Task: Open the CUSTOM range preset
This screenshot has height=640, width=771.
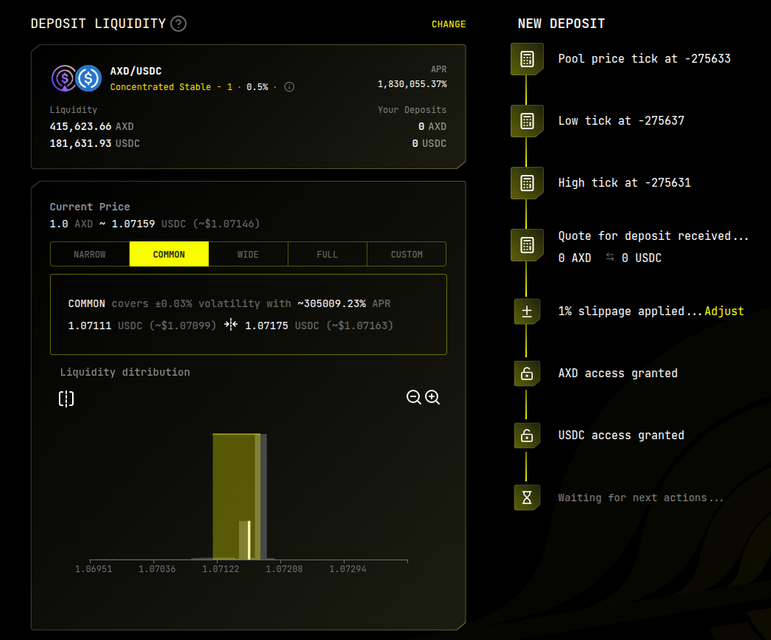Action: click(406, 254)
